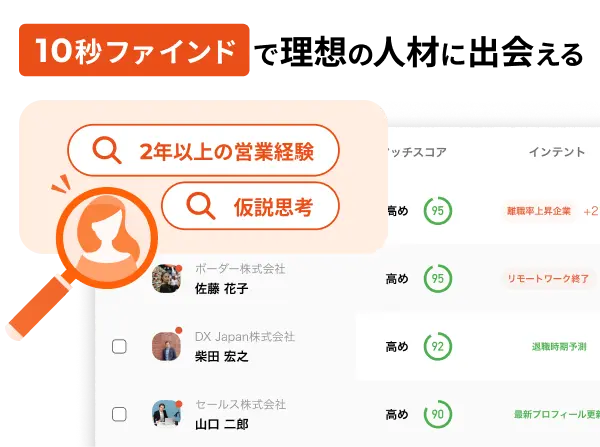Click the search icon in 2年以上の営業経験 pill
600x447 pixels.
tap(107, 150)
